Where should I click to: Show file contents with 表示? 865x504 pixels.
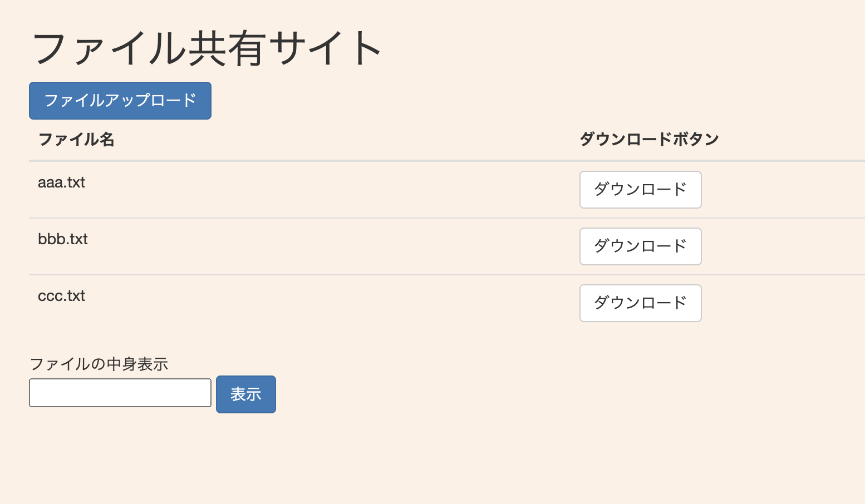pos(245,394)
